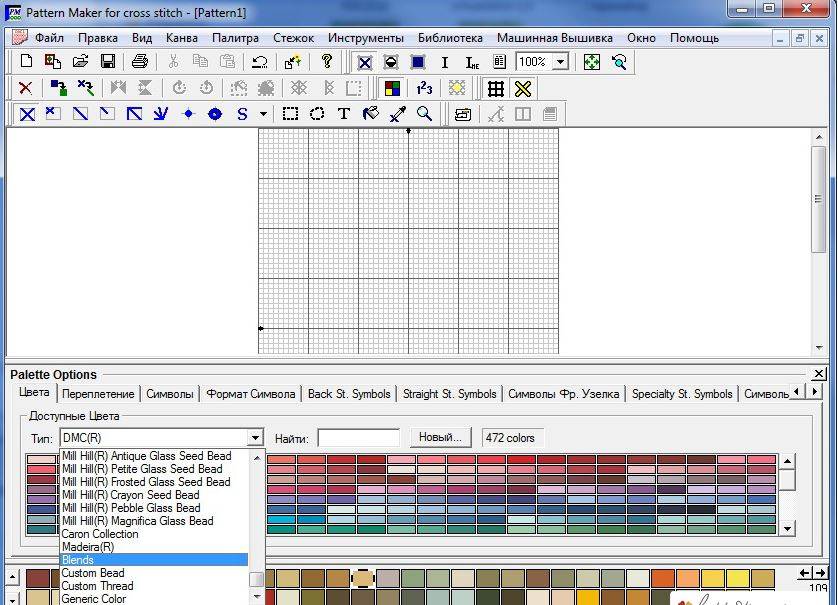Image resolution: width=838 pixels, height=605 pixels.
Task: Click the Новый... button
Action: (439, 438)
